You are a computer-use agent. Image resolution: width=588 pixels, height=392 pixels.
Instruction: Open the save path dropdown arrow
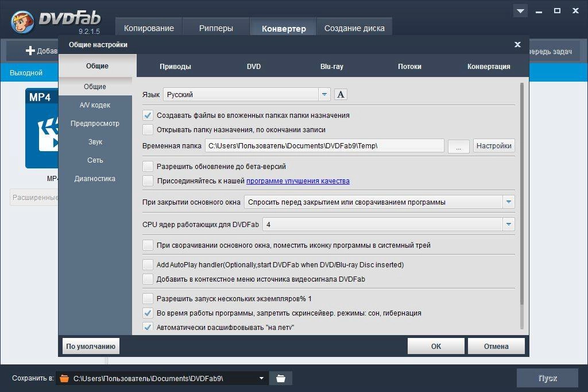(261, 378)
